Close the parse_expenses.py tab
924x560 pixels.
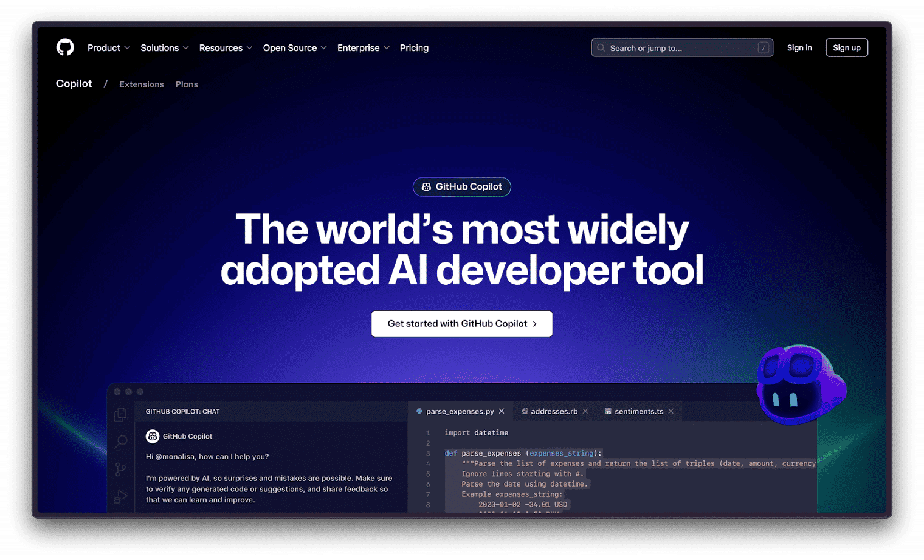502,411
